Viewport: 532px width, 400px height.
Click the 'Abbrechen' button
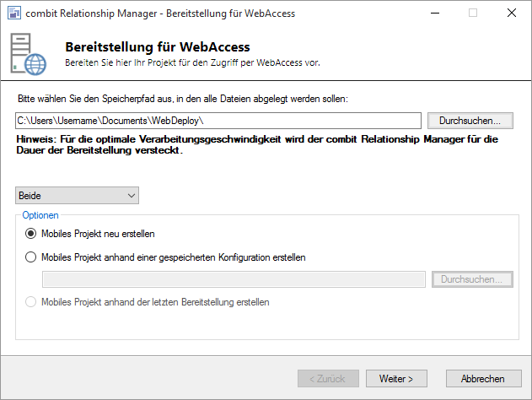(477, 379)
